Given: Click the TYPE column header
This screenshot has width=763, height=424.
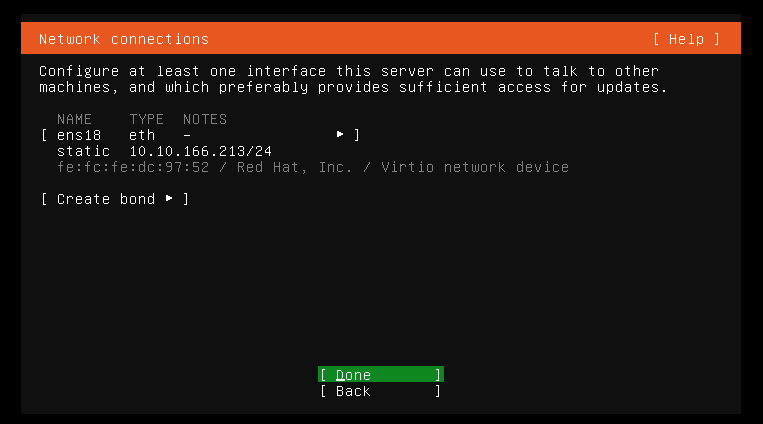Looking at the screenshot, I should pyautogui.click(x=146, y=119).
